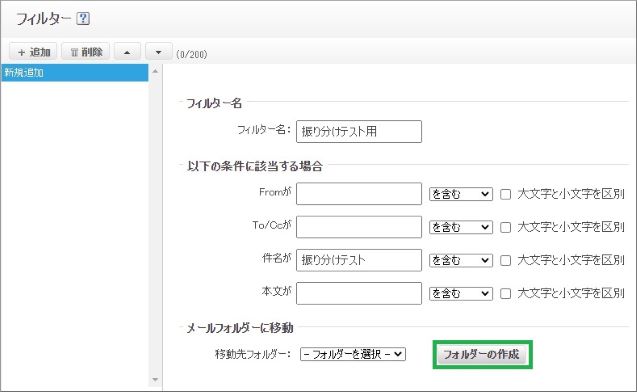
Task: Select the 新規追加 entry in filter list
Action: tap(75, 73)
